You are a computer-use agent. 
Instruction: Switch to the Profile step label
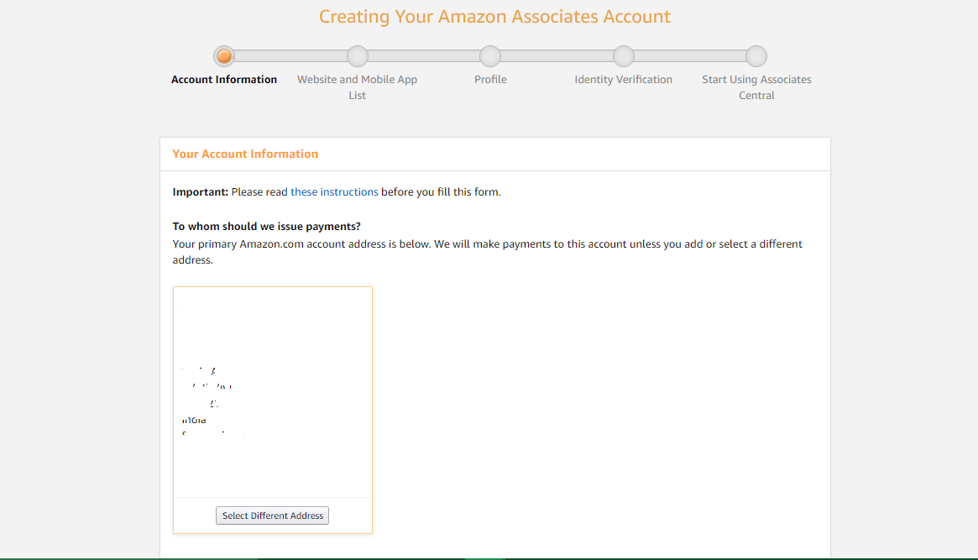point(490,79)
